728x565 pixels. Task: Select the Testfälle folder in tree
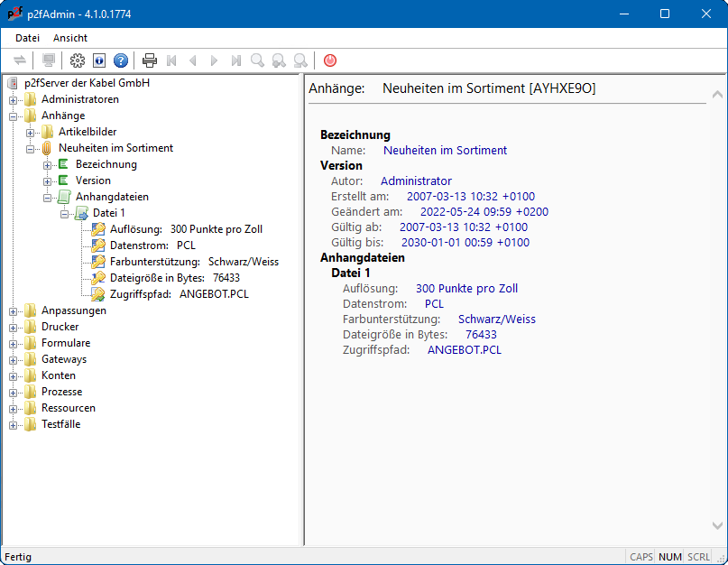tap(60, 424)
